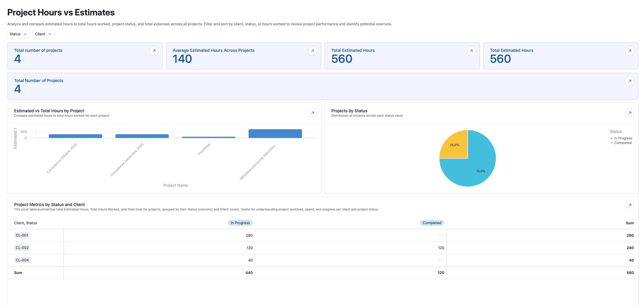Open the Client filter dropdown
The height and width of the screenshot is (307, 644).
point(43,34)
